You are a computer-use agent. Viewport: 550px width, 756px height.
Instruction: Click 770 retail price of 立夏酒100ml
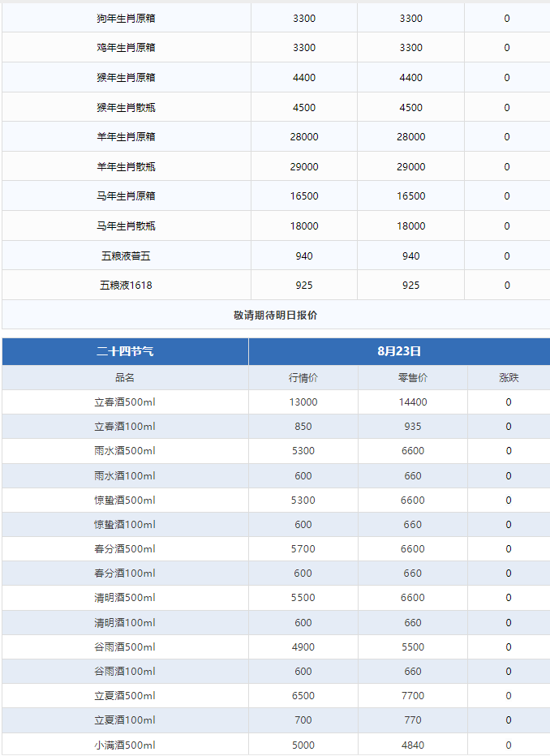coord(413,720)
